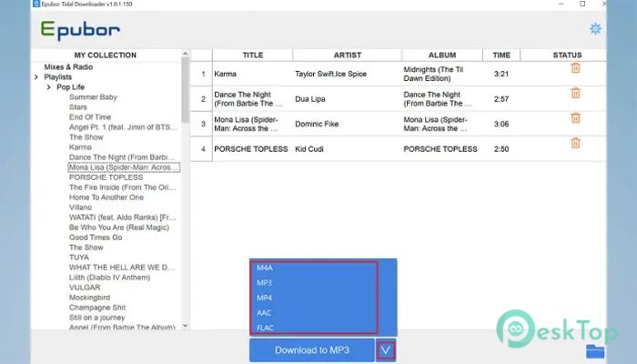Select Mona Lisa (Spider-Man) in sidebar
This screenshot has width=637, height=364.
coord(124,167)
